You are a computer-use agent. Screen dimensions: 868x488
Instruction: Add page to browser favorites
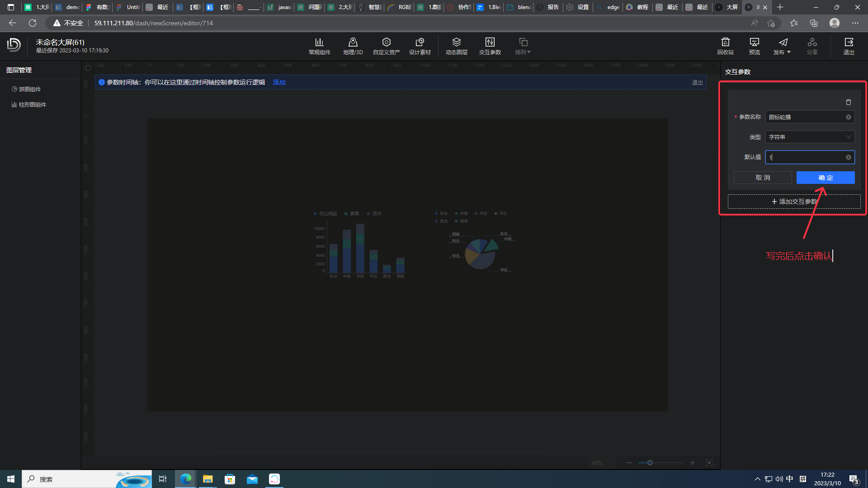[771, 23]
